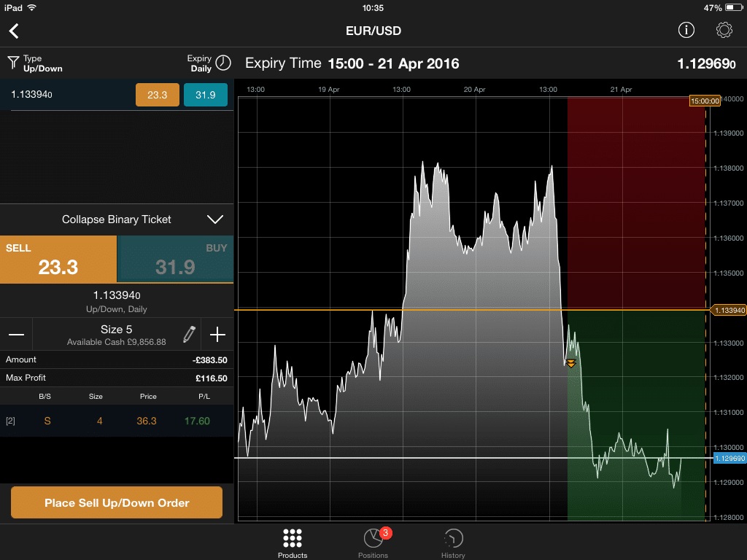Viewport: 747px width, 560px height.
Task: Select the BUY 31.9 side
Action: coord(175,259)
